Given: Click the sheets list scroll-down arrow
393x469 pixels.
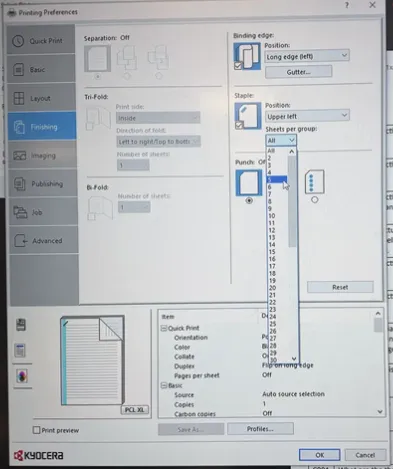Looking at the screenshot, I should tap(294, 359).
